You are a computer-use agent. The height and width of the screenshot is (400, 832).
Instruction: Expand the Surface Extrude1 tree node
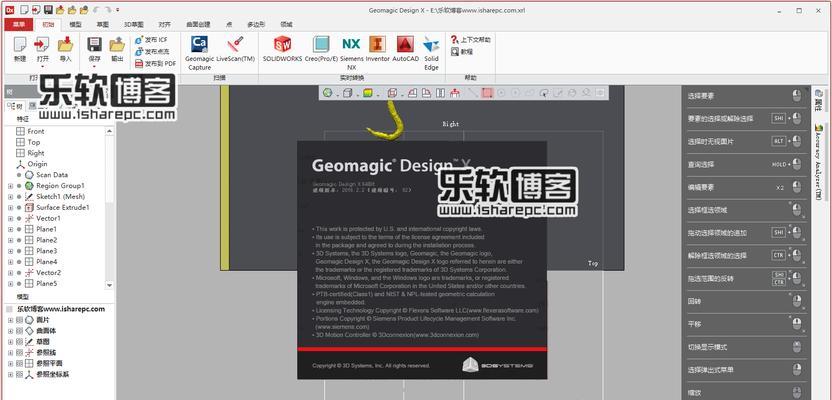(10, 207)
